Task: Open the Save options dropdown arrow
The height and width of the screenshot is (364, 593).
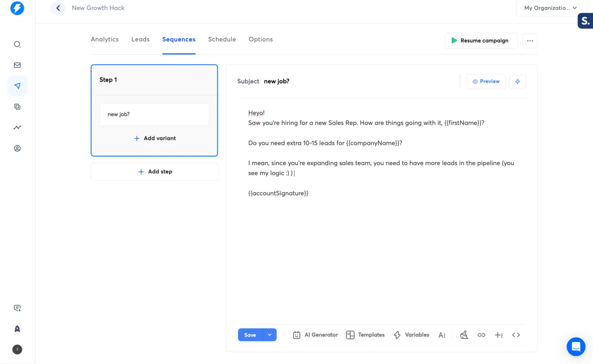Action: click(269, 335)
